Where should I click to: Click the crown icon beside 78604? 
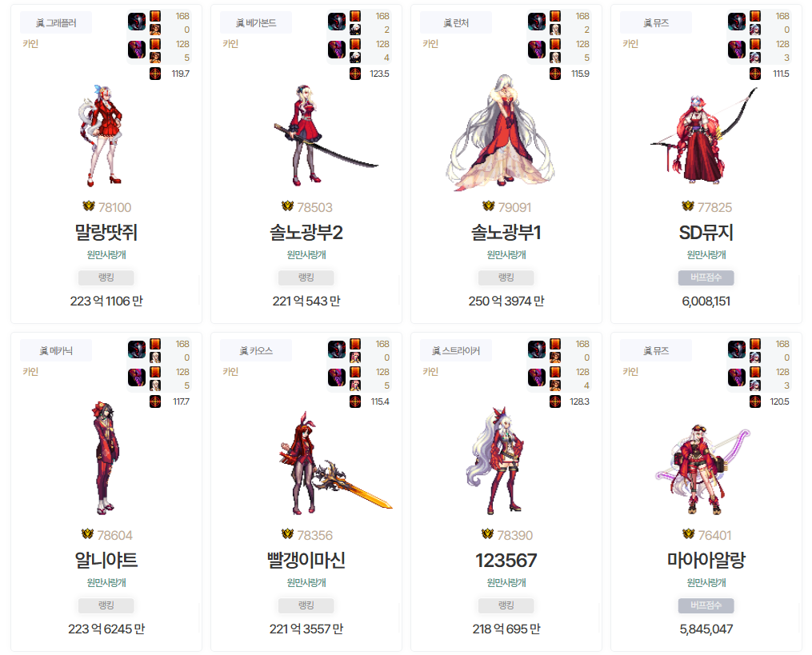(x=87, y=534)
